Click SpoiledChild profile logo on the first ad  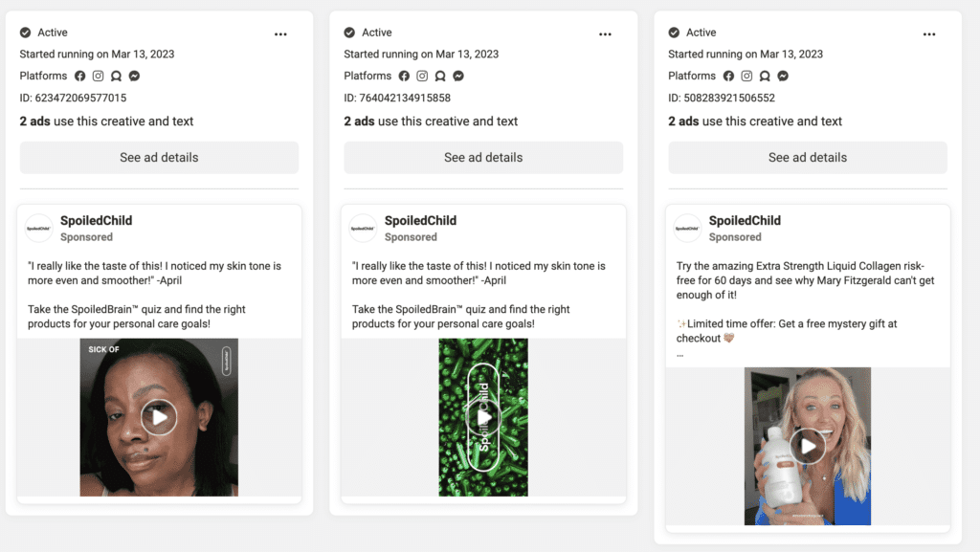(39, 229)
